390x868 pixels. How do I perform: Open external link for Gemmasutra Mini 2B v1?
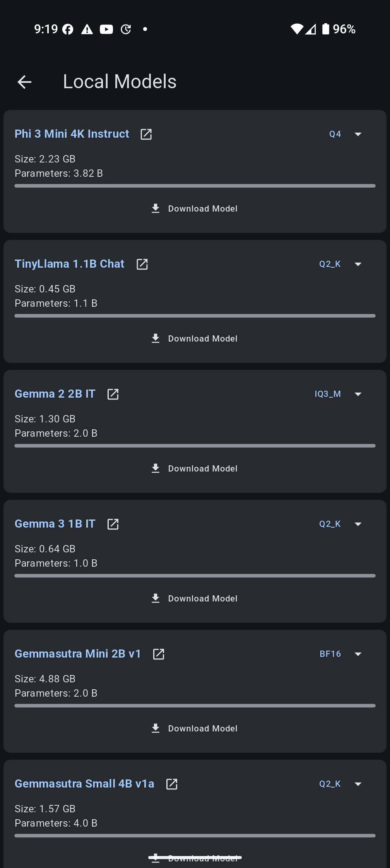click(x=159, y=654)
